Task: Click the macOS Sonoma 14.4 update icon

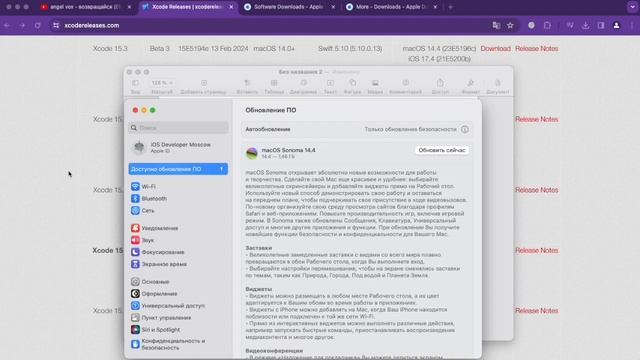Action: [252, 153]
